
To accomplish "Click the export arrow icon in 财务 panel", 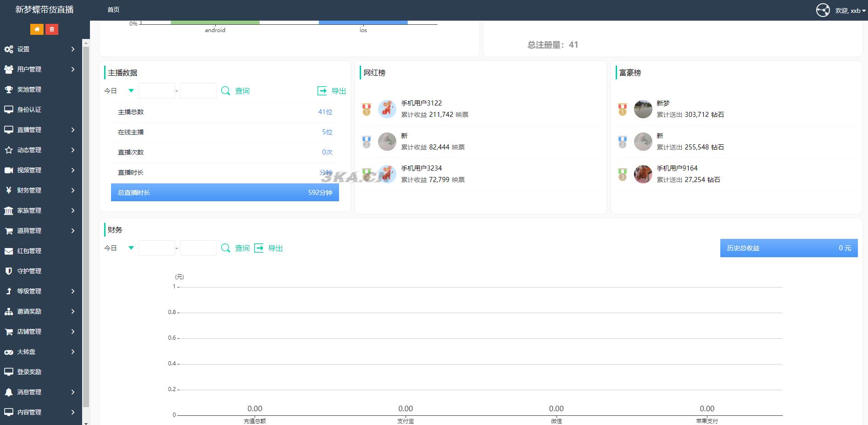I will (x=259, y=248).
